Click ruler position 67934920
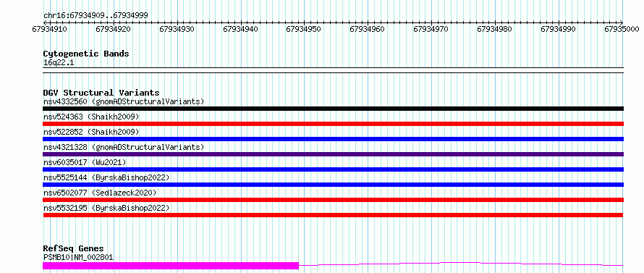Image resolution: width=644 pixels, height=273 pixels. pos(113,29)
